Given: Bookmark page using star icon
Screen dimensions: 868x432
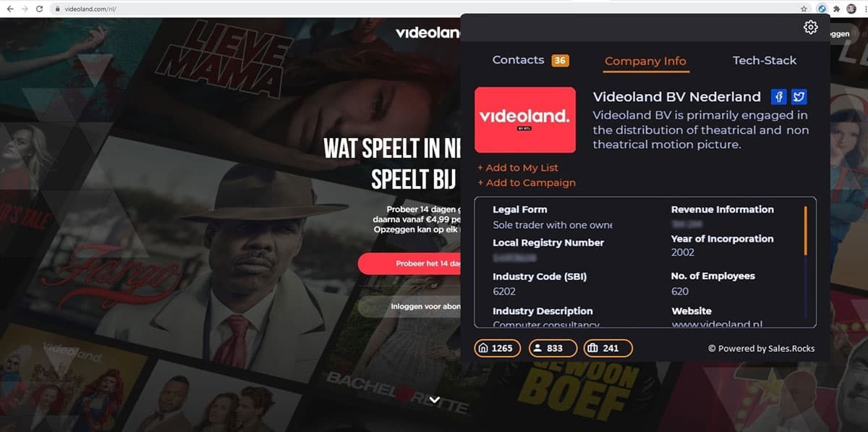Looking at the screenshot, I should (x=804, y=9).
